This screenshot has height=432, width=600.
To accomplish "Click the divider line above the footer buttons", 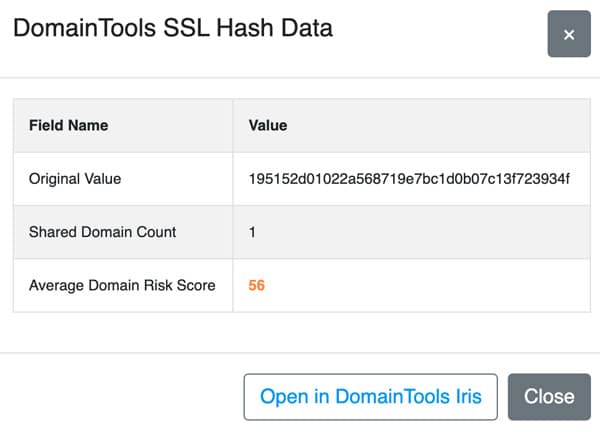I will tap(300, 352).
